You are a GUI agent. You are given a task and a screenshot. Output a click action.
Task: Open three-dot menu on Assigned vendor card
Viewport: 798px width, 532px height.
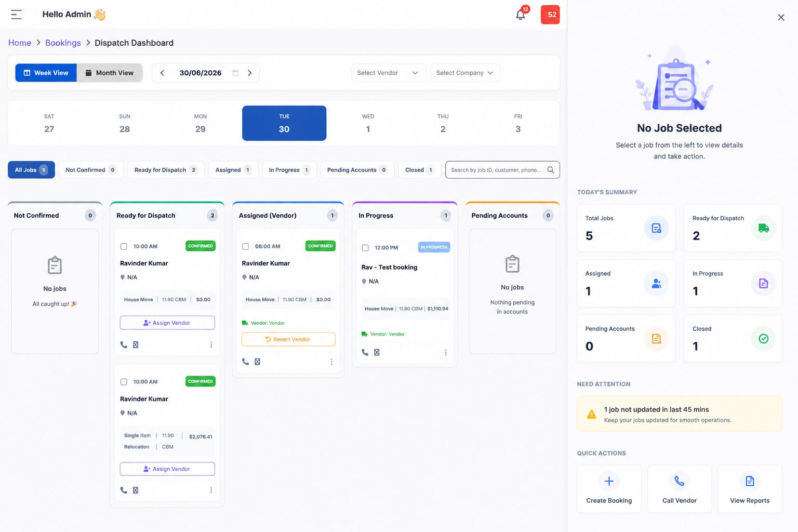point(331,362)
